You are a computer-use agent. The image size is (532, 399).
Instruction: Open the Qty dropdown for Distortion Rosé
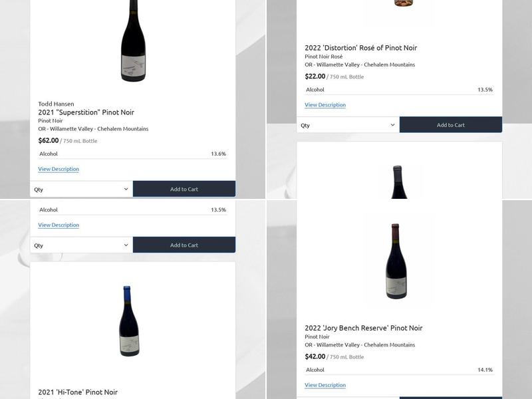346,124
